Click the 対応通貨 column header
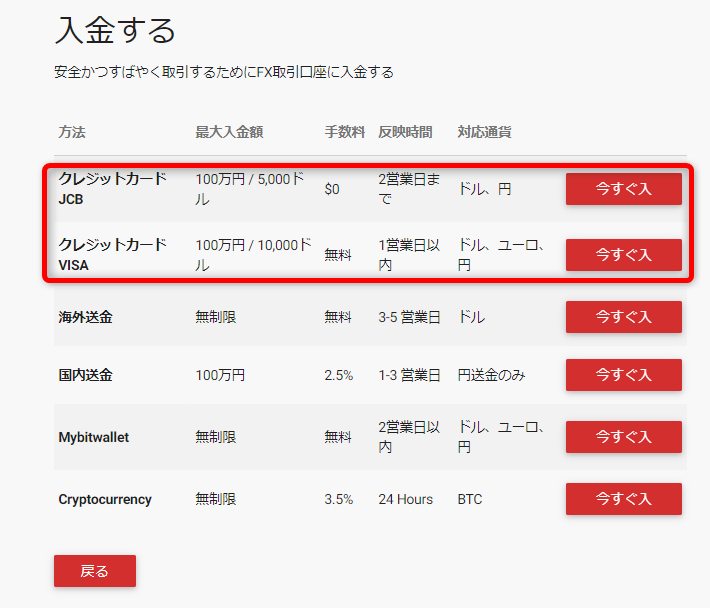The height and width of the screenshot is (608, 710). pos(484,133)
